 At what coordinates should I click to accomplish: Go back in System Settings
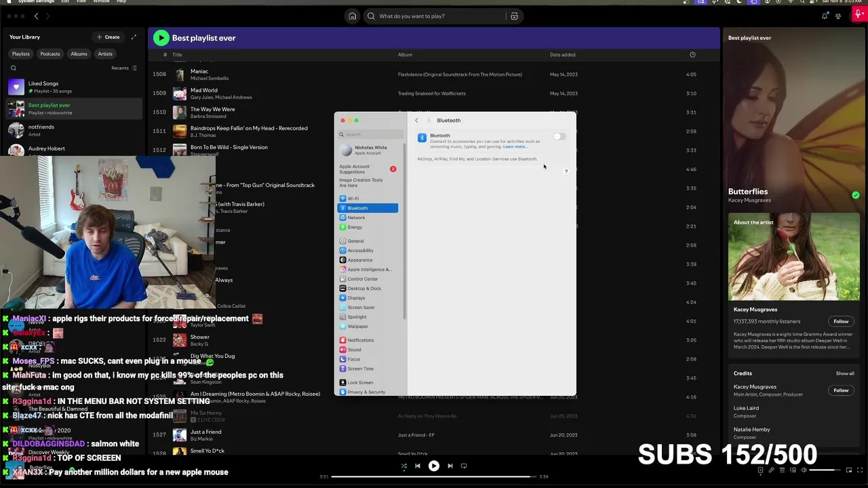(x=416, y=121)
